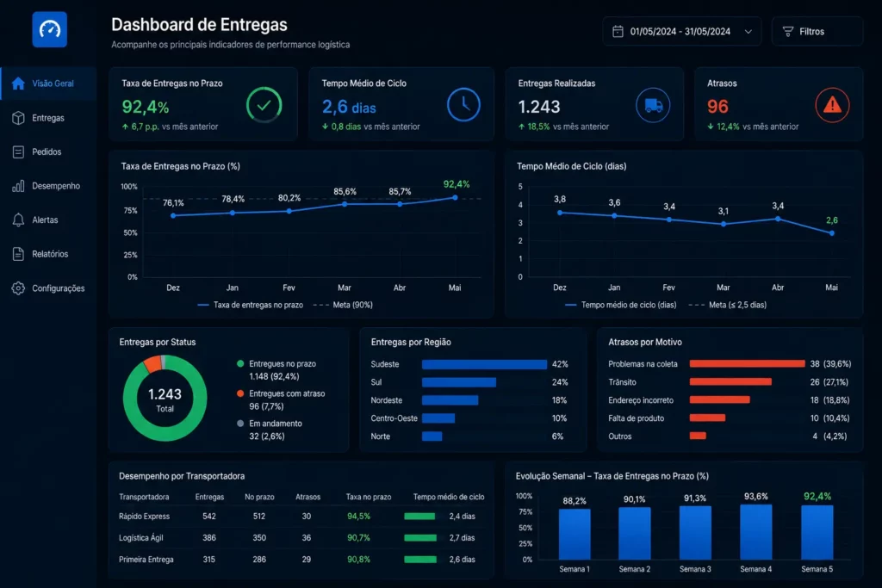Click the Entregas box icon in sidebar
This screenshot has width=882, height=588.
pyautogui.click(x=18, y=118)
